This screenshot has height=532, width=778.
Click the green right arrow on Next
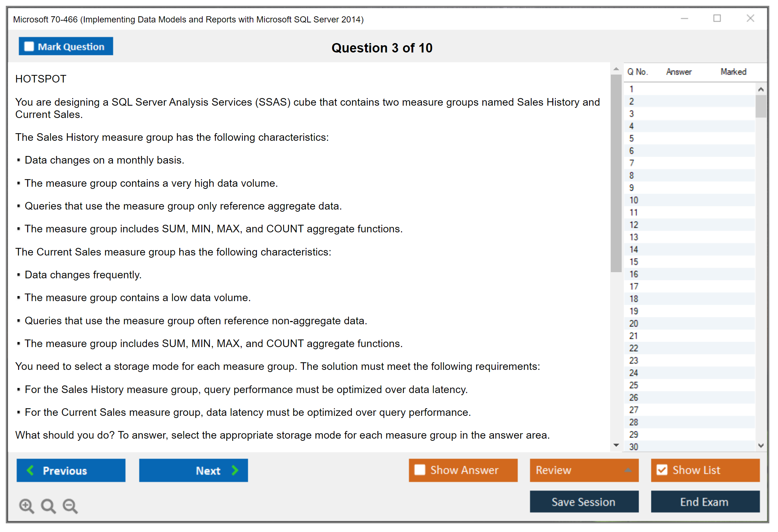coord(235,470)
